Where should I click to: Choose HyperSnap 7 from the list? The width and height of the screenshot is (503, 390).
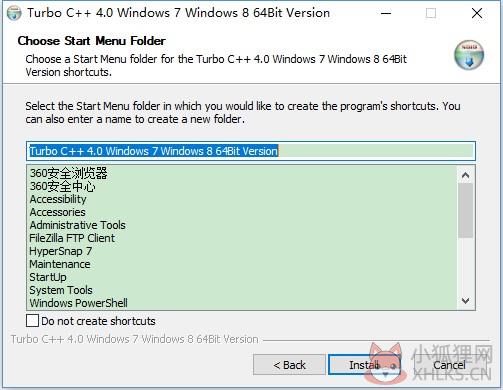[x=61, y=251]
